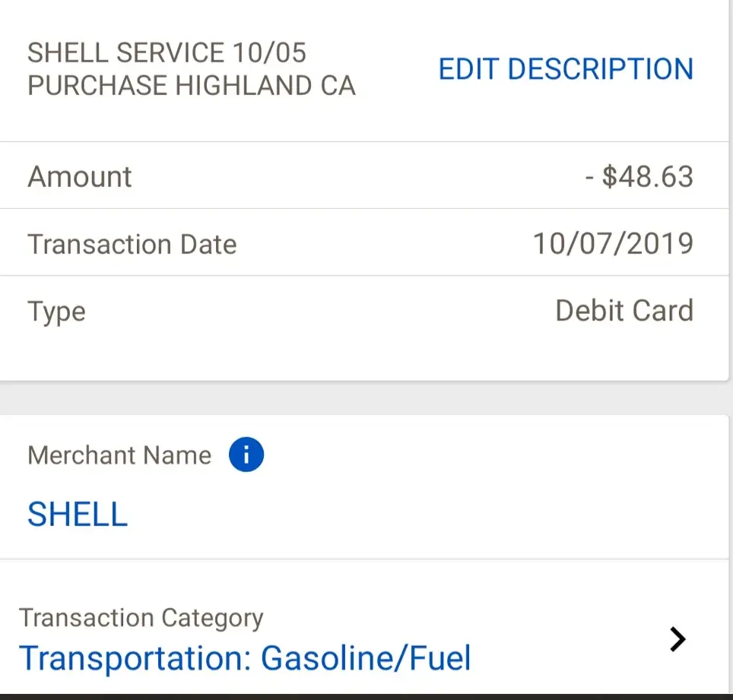Click the Type row label
The width and height of the screenshot is (733, 700).
point(56,312)
